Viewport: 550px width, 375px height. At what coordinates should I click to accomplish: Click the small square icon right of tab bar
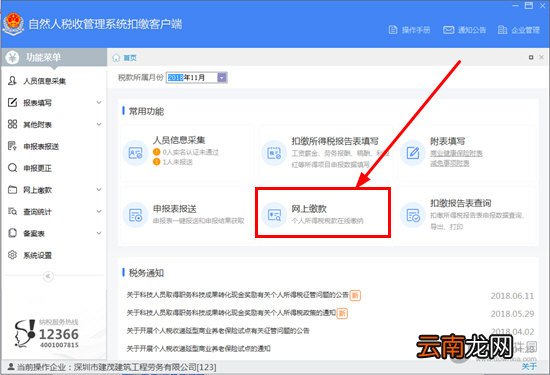coord(531,57)
